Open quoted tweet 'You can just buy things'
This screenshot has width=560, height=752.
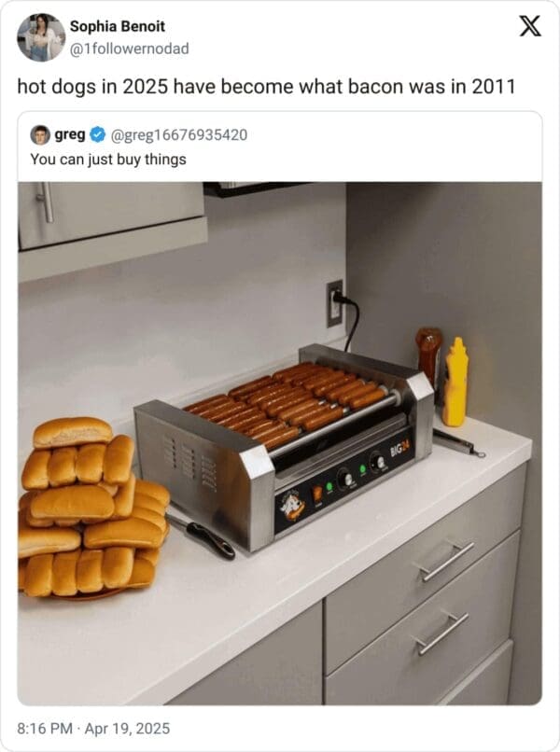pos(108,159)
